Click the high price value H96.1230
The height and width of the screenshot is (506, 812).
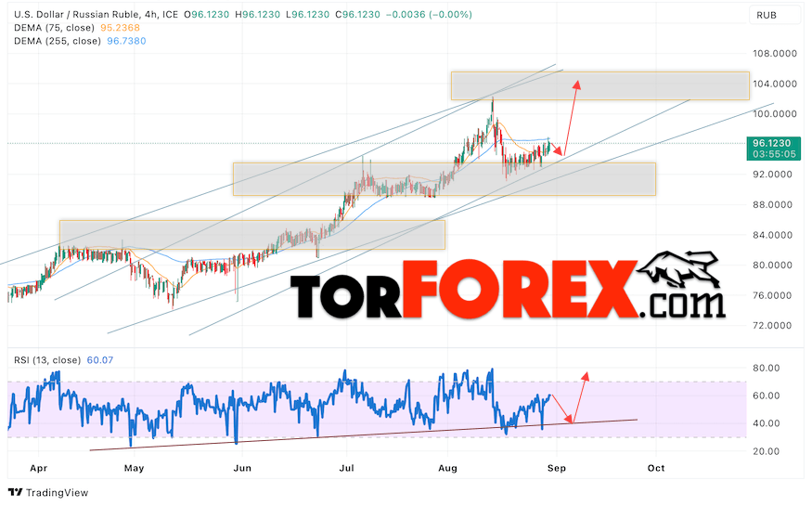pos(257,15)
